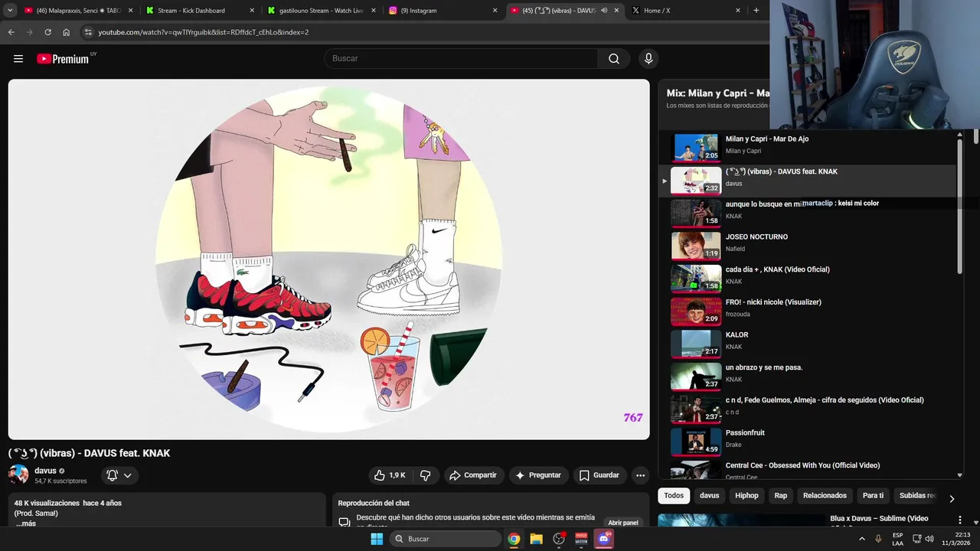Reload the page with browser refresh
This screenshot has height=551, width=980.
[47, 32]
